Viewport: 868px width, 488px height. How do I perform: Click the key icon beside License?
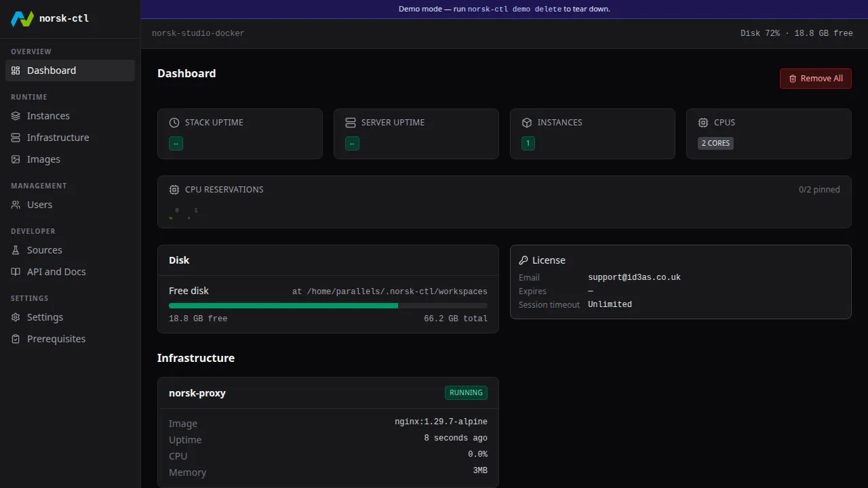pyautogui.click(x=524, y=260)
